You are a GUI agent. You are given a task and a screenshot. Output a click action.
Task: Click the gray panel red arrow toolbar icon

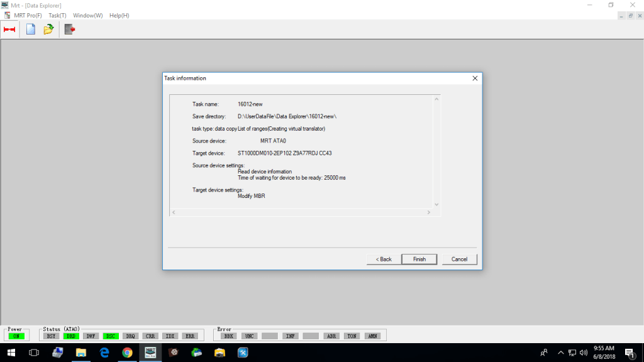tap(69, 29)
